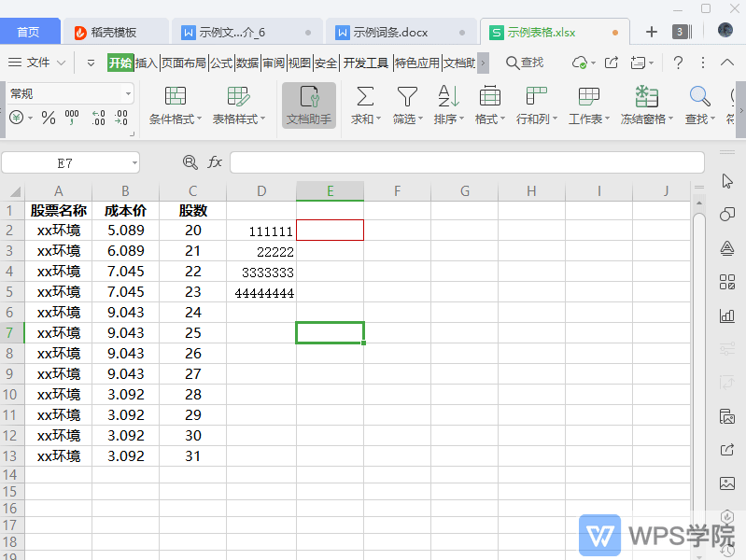
Task: Select cell D5 containing 44444444
Action: (261, 292)
